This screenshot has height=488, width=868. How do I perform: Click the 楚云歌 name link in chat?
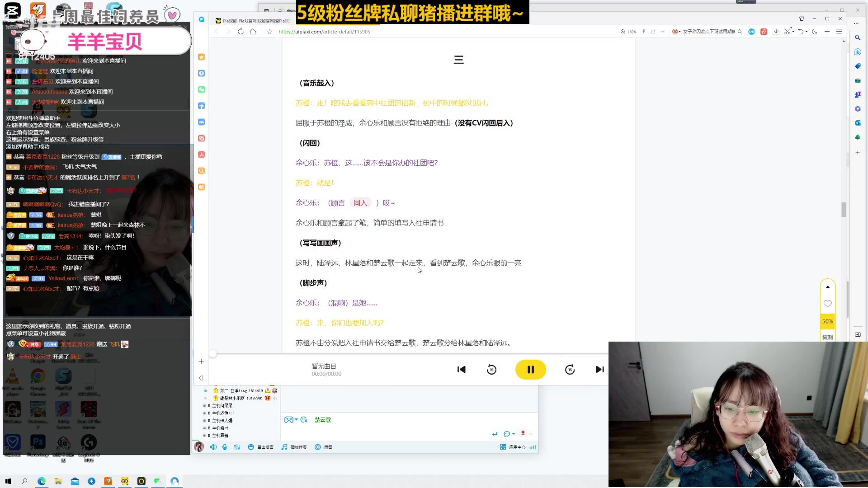[x=322, y=420]
